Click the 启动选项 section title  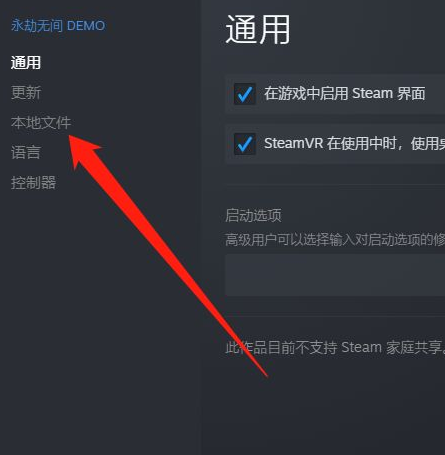(253, 215)
